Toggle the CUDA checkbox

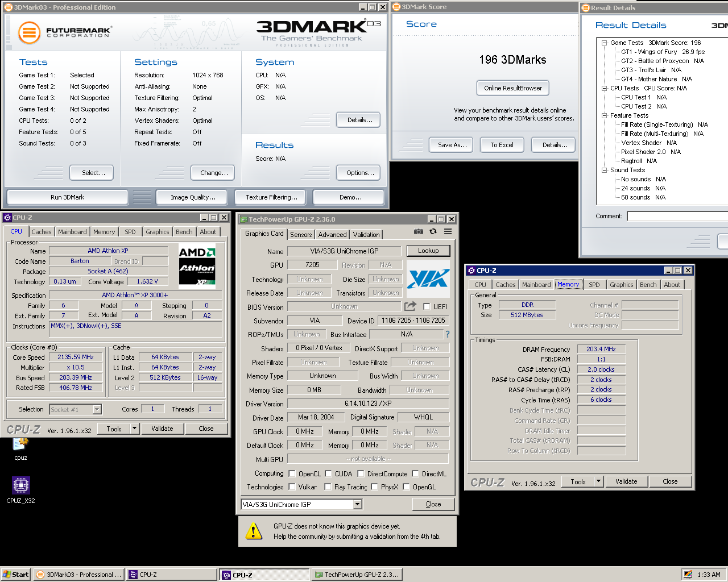(328, 473)
